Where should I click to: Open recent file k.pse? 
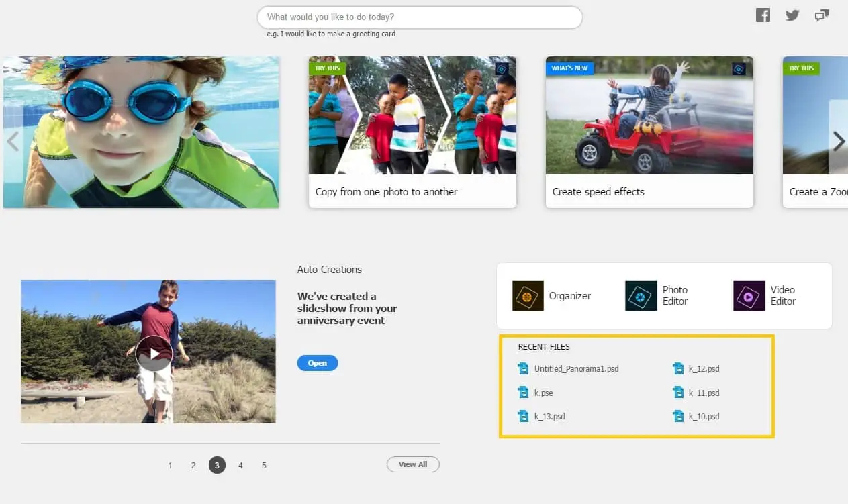click(543, 393)
